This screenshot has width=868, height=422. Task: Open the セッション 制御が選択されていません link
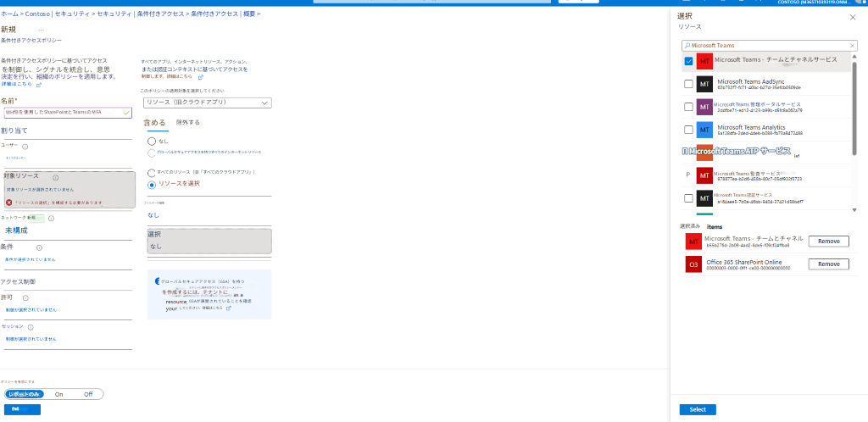(x=31, y=338)
